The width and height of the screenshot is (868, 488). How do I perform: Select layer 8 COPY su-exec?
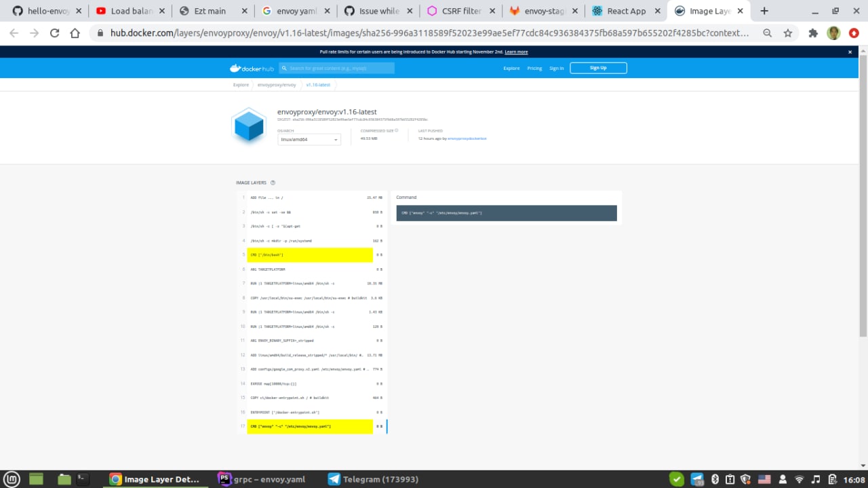pyautogui.click(x=312, y=297)
